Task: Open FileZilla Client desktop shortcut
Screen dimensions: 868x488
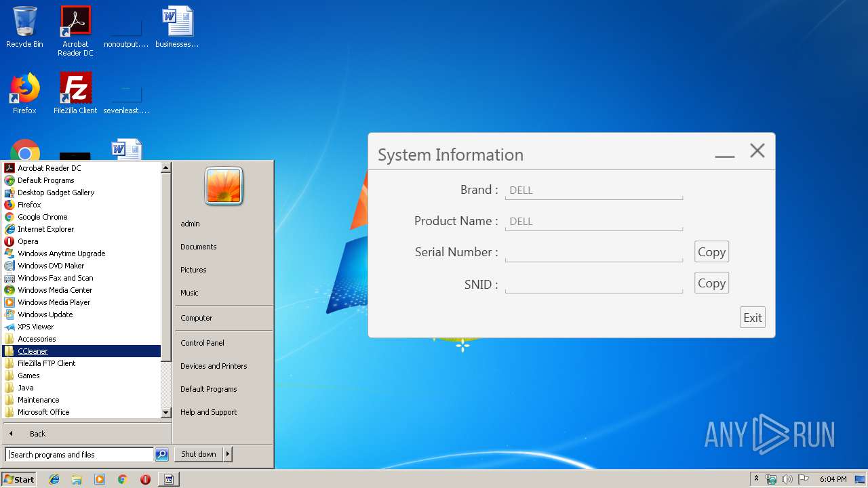Action: click(x=75, y=94)
